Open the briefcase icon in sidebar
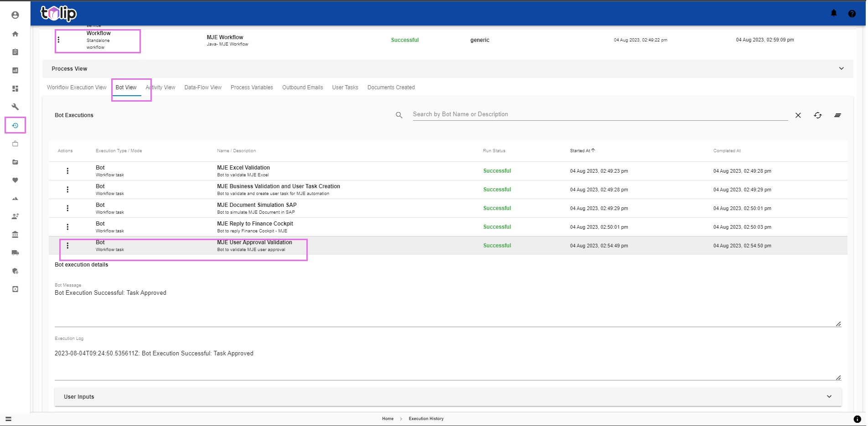 [x=15, y=144]
